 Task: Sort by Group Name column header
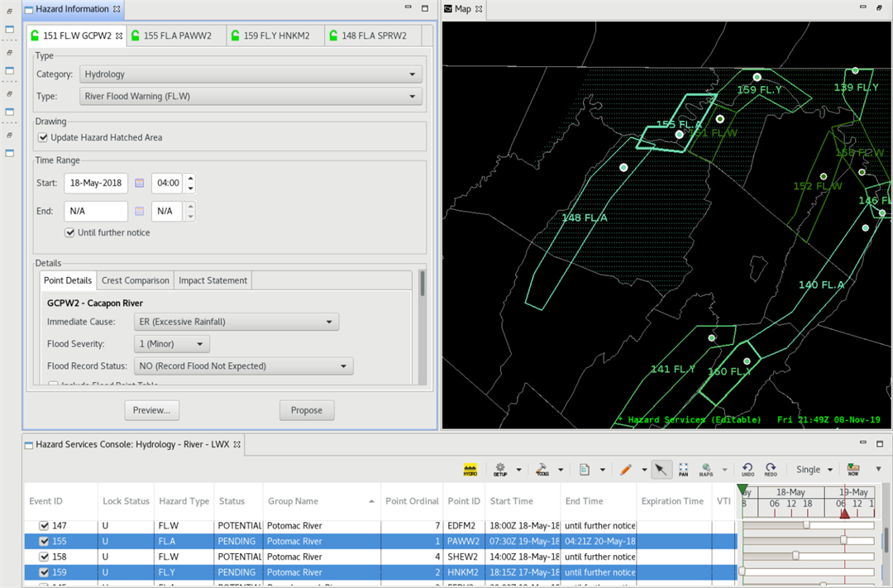pos(322,501)
